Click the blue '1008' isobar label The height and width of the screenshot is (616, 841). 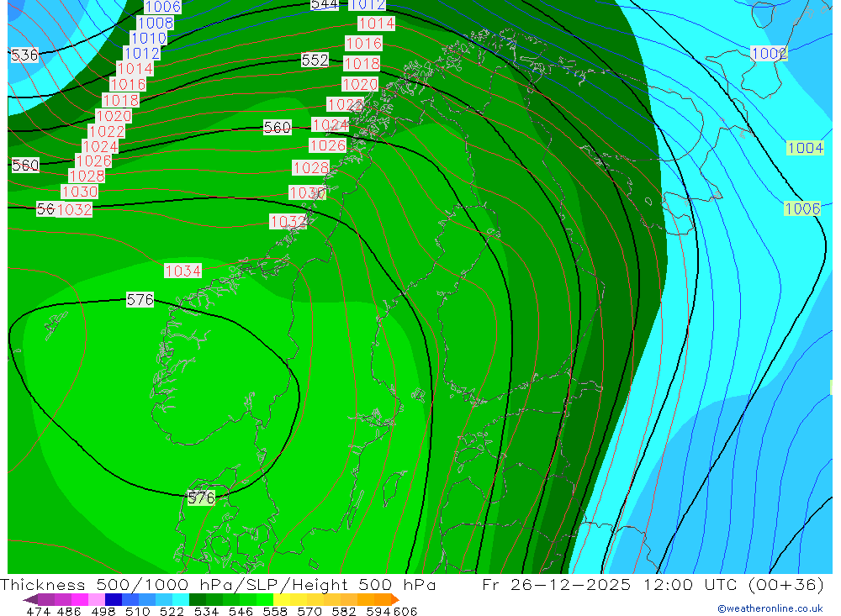pos(156,23)
